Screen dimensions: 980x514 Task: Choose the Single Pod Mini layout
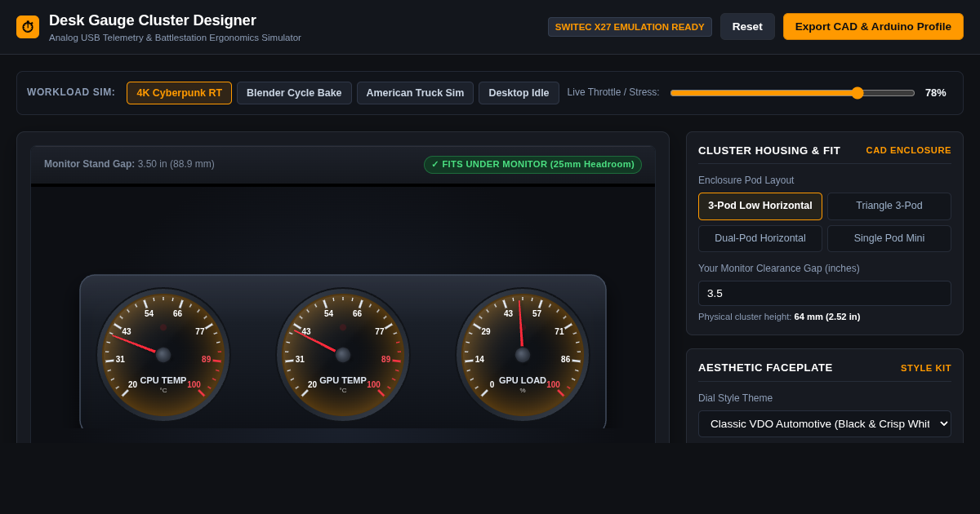(889, 239)
